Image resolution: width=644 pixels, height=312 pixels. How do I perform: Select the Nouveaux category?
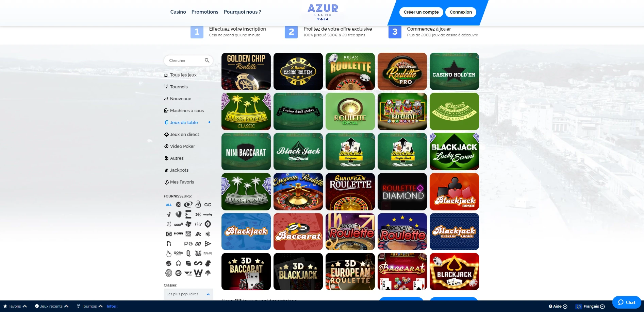[180, 99]
